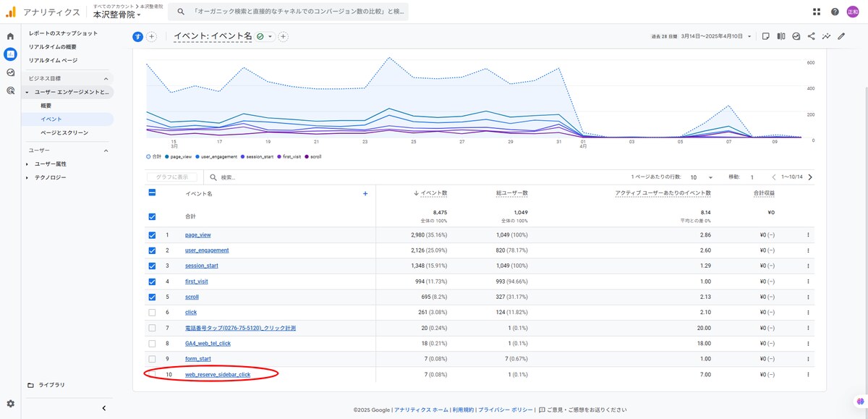This screenshot has height=419, width=868.
Task: Open the rows per page dropdown
Action: click(x=701, y=177)
